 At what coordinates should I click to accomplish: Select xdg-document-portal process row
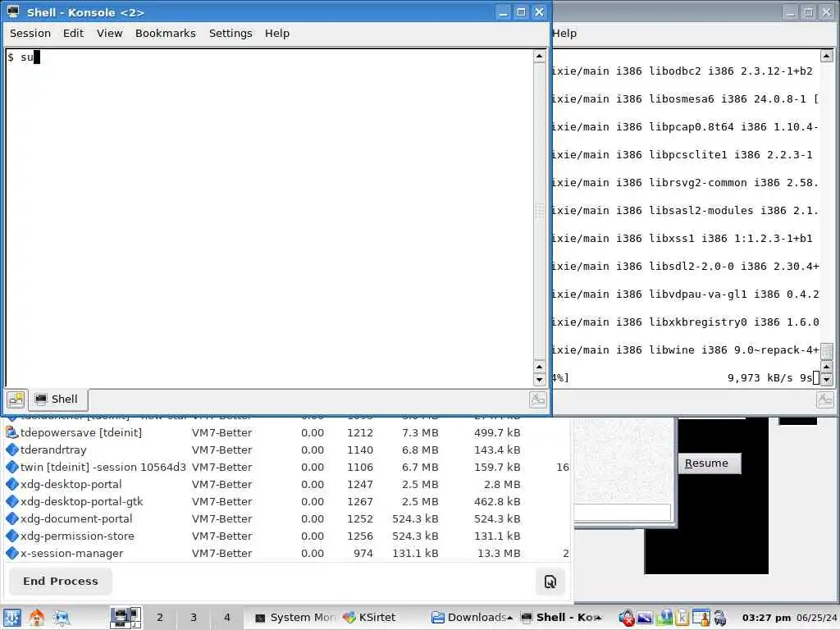tap(286, 518)
